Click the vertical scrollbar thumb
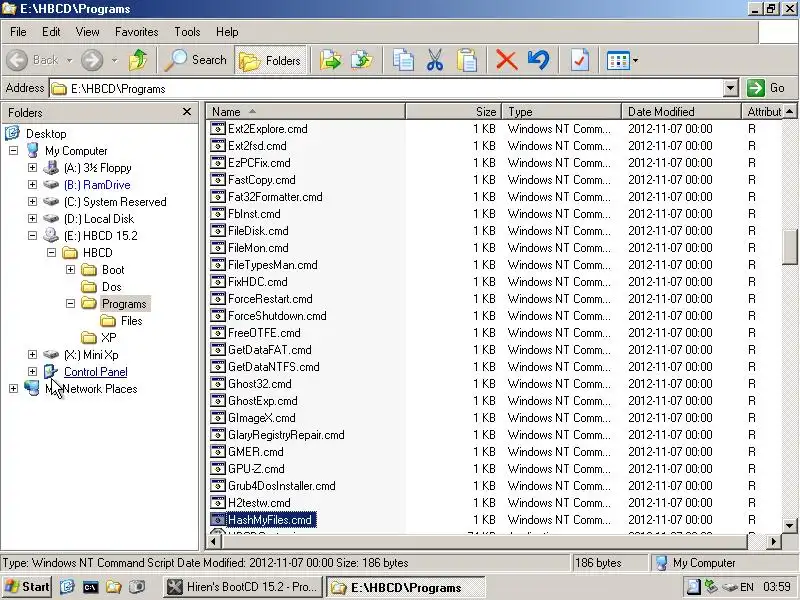Image resolution: width=800 pixels, height=600 pixels. pos(789,247)
